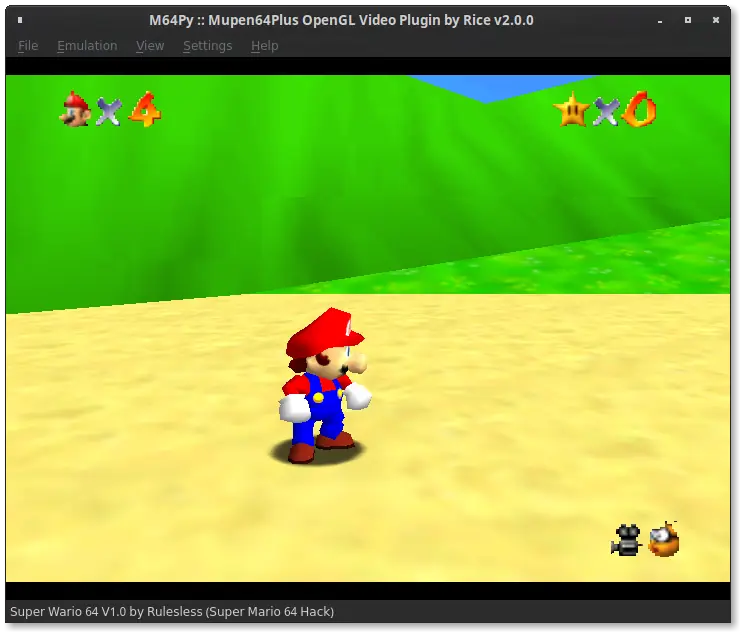Maximize the M64Py window

pos(688,20)
